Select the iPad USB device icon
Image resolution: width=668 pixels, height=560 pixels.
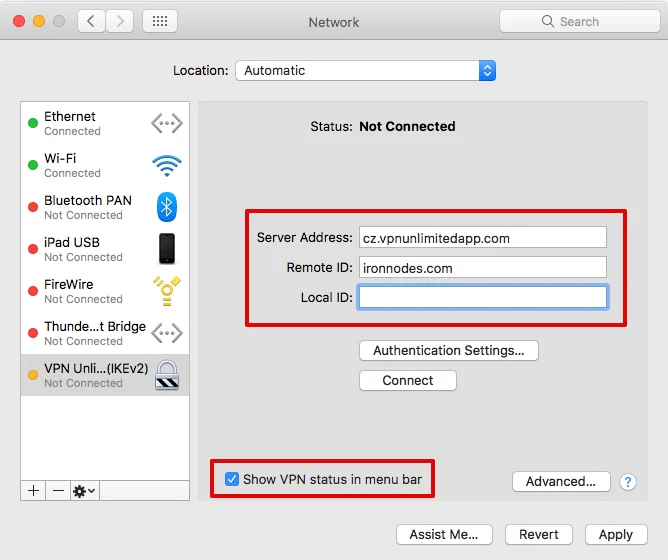click(x=166, y=249)
